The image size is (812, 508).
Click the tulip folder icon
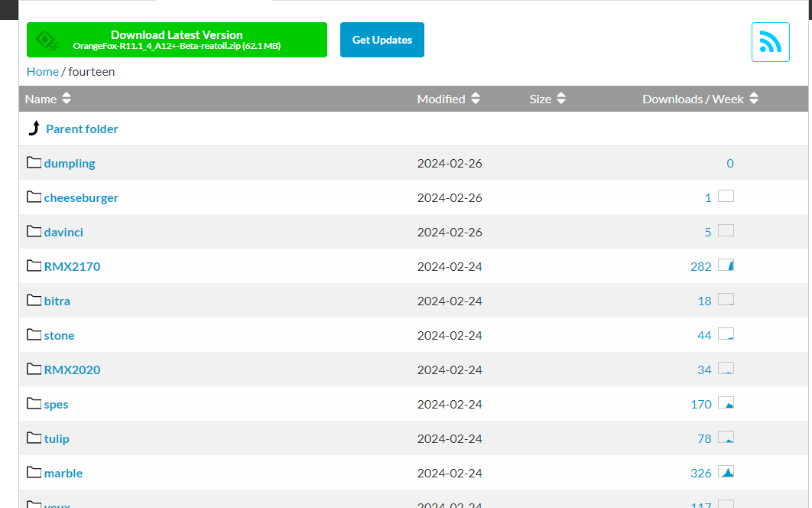point(34,438)
